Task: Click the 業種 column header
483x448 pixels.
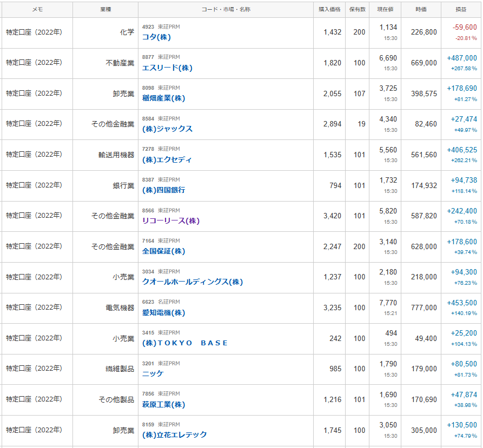Action: coord(105,9)
